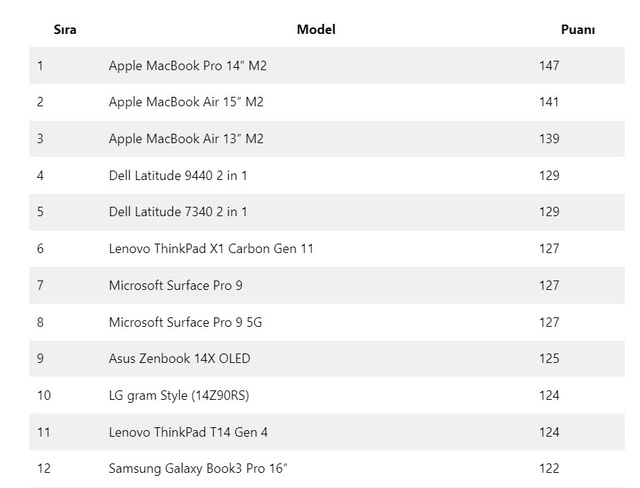The image size is (640, 488).
Task: Click the score 139 cell
Action: pyautogui.click(x=549, y=139)
